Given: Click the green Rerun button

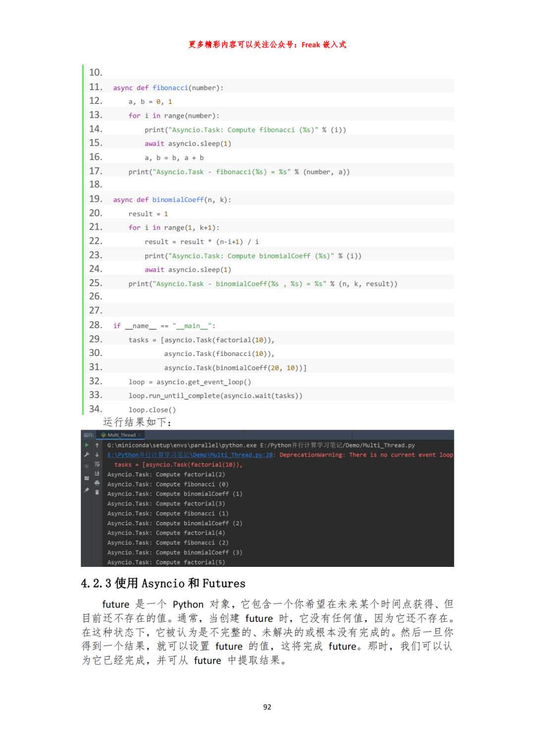Looking at the screenshot, I should click(87, 445).
